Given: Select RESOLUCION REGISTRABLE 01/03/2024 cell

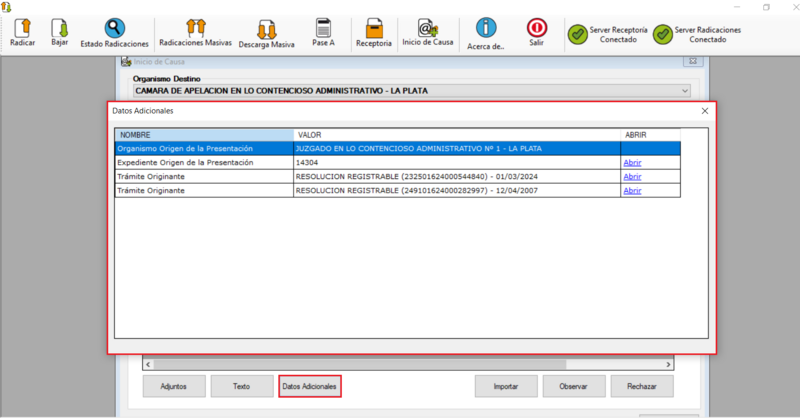Looking at the screenshot, I should coord(457,176).
